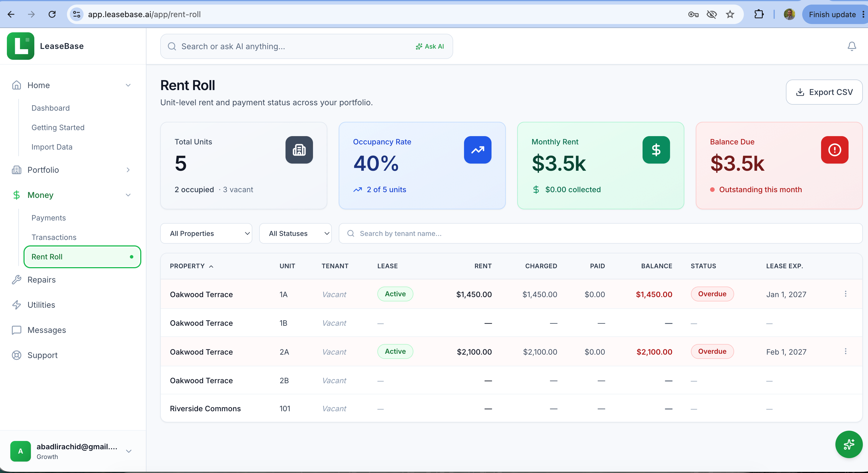Screen dimensions: 868x473
Task: Click the Rent column header
Action: coord(483,266)
